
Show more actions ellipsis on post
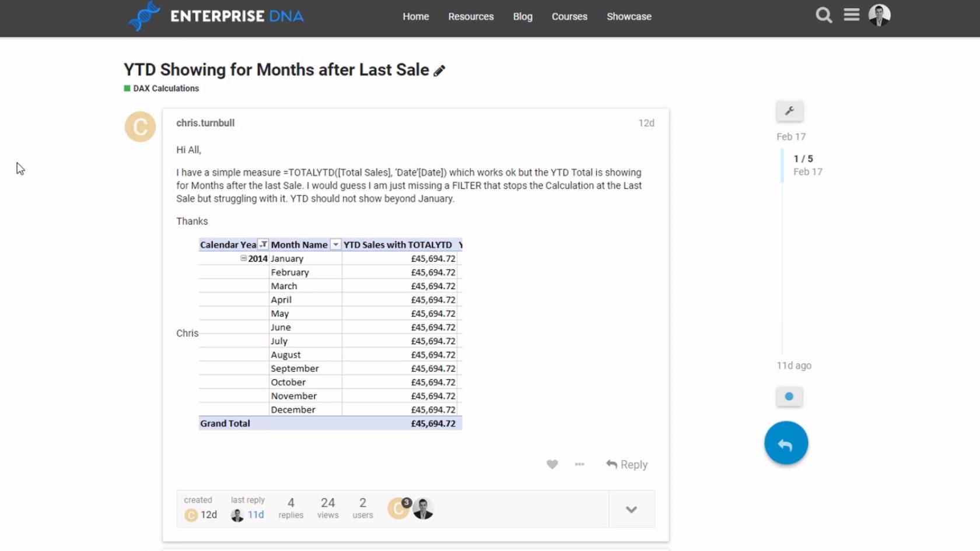[579, 465]
